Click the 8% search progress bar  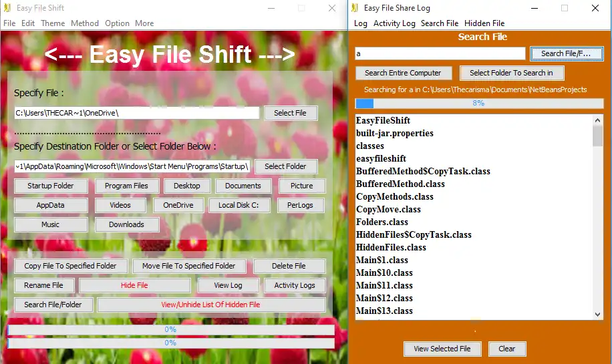point(479,104)
